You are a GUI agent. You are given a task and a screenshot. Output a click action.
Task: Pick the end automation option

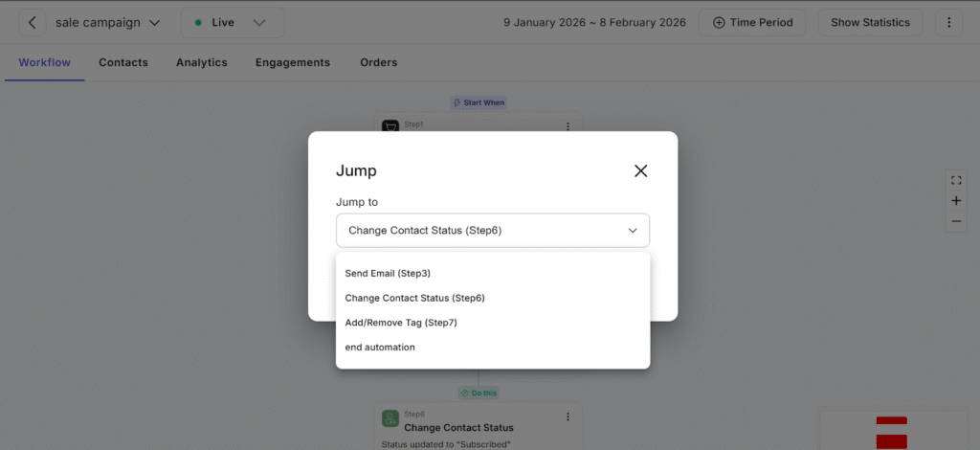(380, 348)
